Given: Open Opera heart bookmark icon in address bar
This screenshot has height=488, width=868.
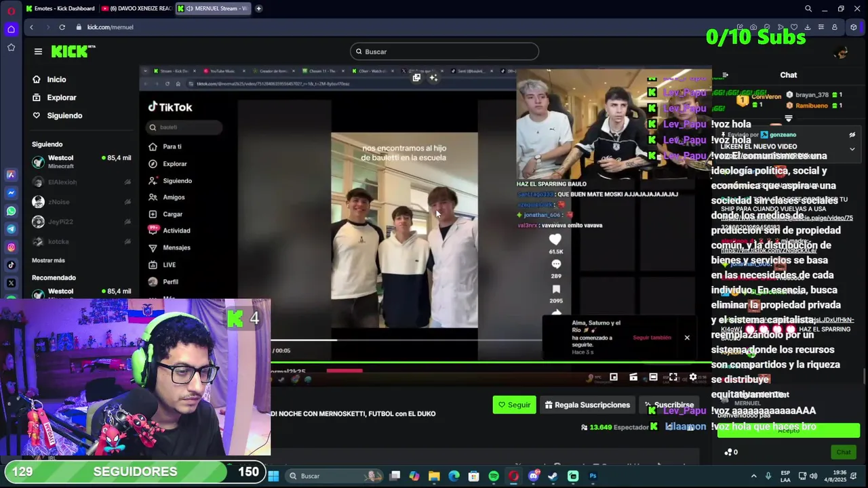Looking at the screenshot, I should 793,27.
